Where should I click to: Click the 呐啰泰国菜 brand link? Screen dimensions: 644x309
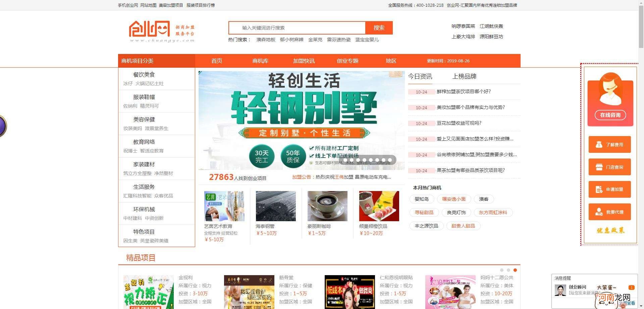click(463, 26)
